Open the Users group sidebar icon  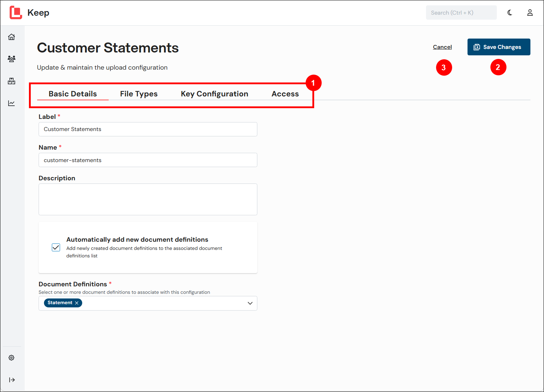(11, 59)
